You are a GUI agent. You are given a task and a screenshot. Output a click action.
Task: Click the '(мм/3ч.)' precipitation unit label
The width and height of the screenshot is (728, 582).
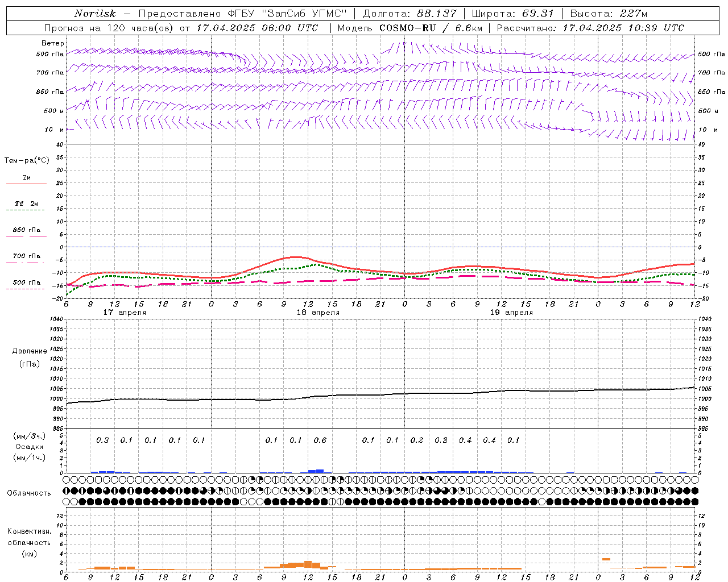pyautogui.click(x=30, y=436)
